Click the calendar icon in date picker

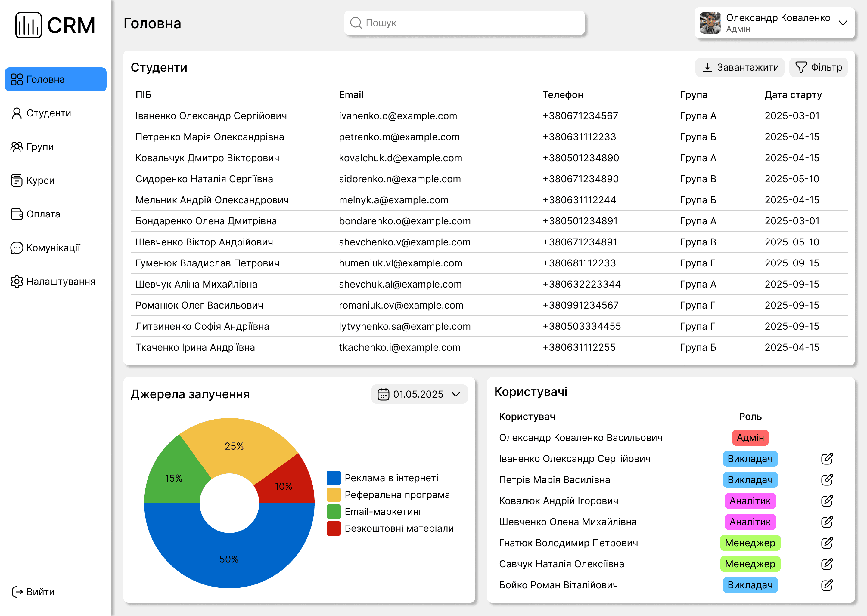383,394
